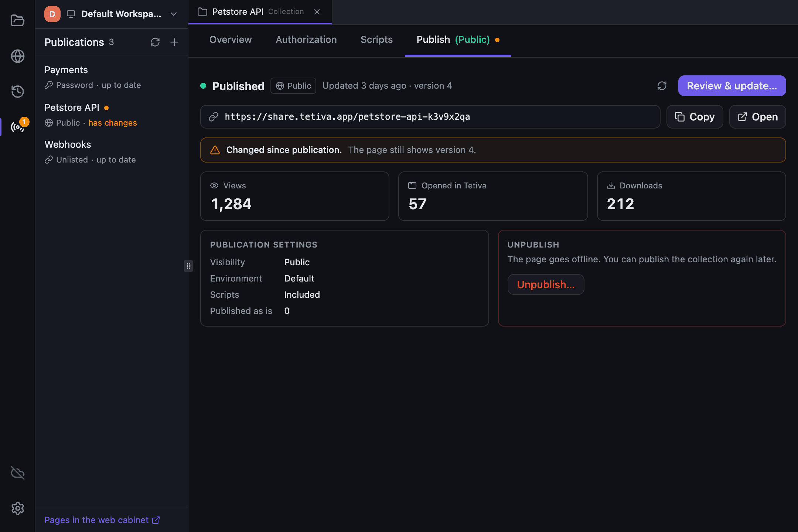Switch to the Authorization tab

(306, 40)
